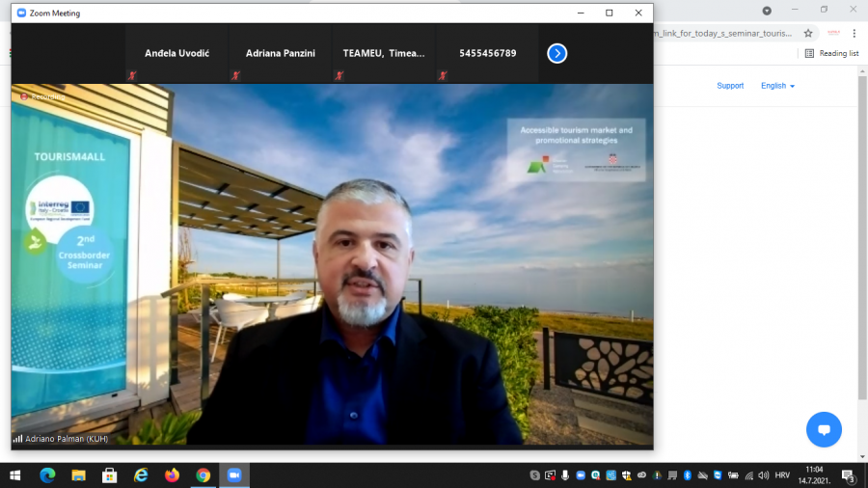Image resolution: width=868 pixels, height=488 pixels.
Task: Show next participants with blue arrow
Action: (556, 53)
